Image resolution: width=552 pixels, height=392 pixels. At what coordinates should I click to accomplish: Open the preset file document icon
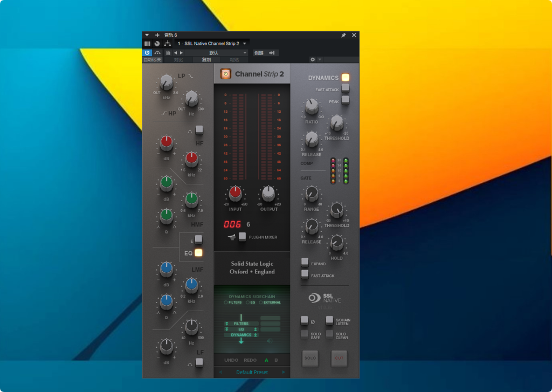[168, 53]
